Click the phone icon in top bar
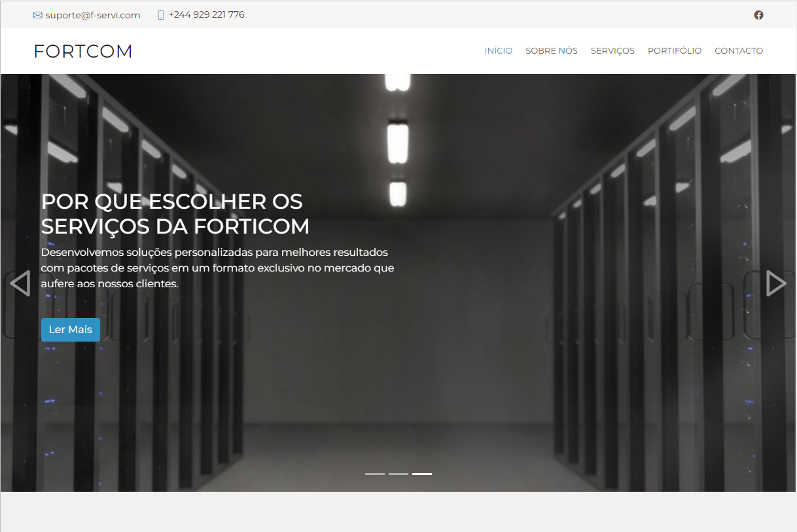 coord(161,15)
